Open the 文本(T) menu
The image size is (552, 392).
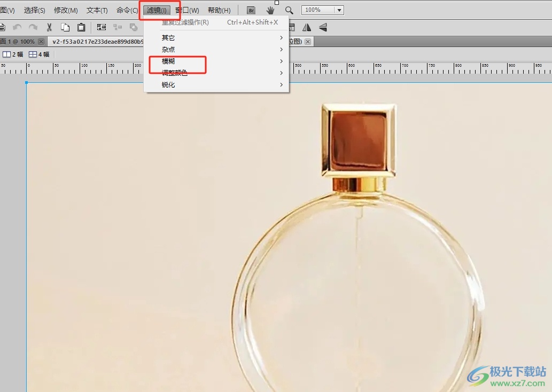[97, 10]
